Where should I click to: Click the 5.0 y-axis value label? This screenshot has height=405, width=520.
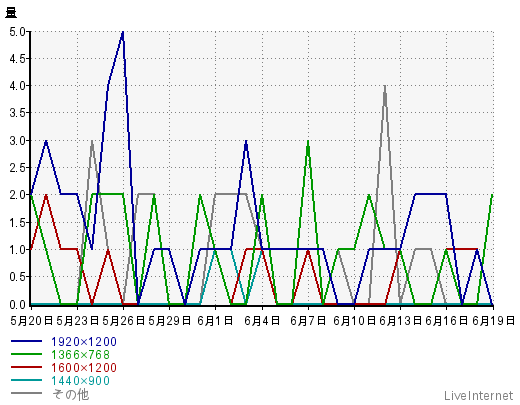17,32
